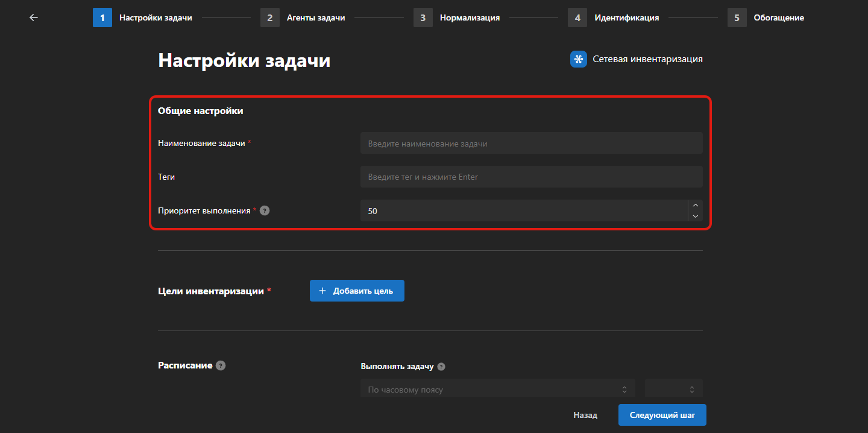Open help icon next to Выполнять задачу
The height and width of the screenshot is (433, 868).
[x=441, y=367]
